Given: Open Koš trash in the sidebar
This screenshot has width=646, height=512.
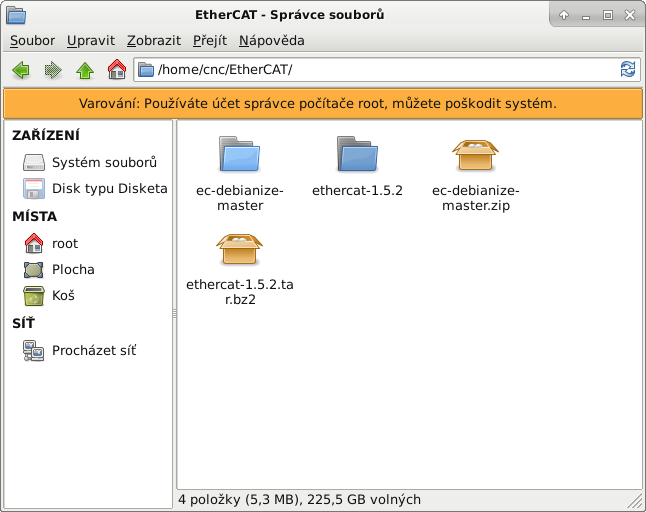Looking at the screenshot, I should click(63, 295).
